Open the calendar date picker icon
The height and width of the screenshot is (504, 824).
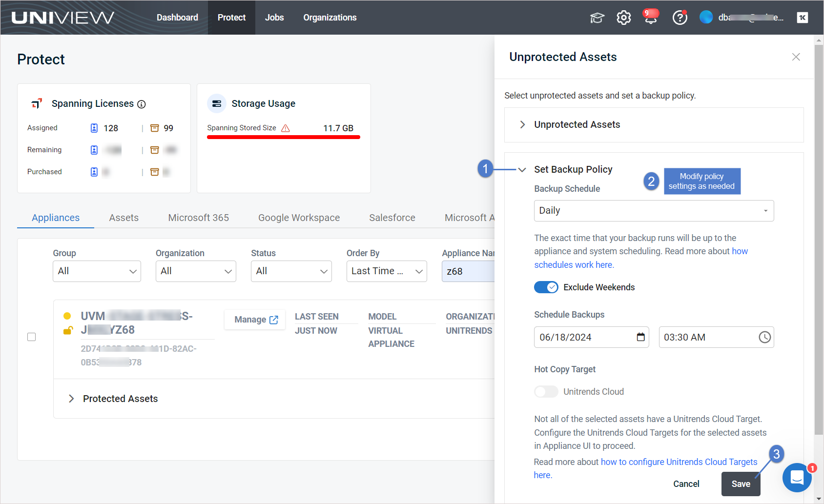[641, 337]
